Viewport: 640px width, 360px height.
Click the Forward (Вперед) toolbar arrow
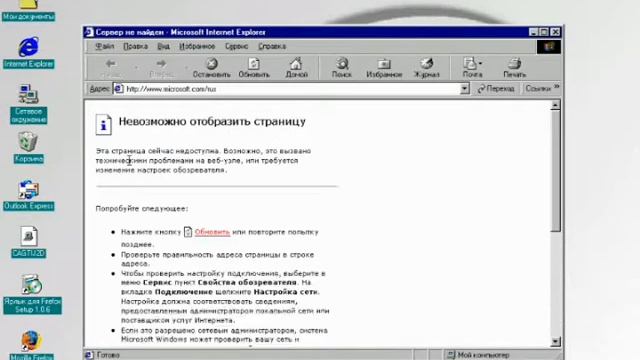(162, 68)
